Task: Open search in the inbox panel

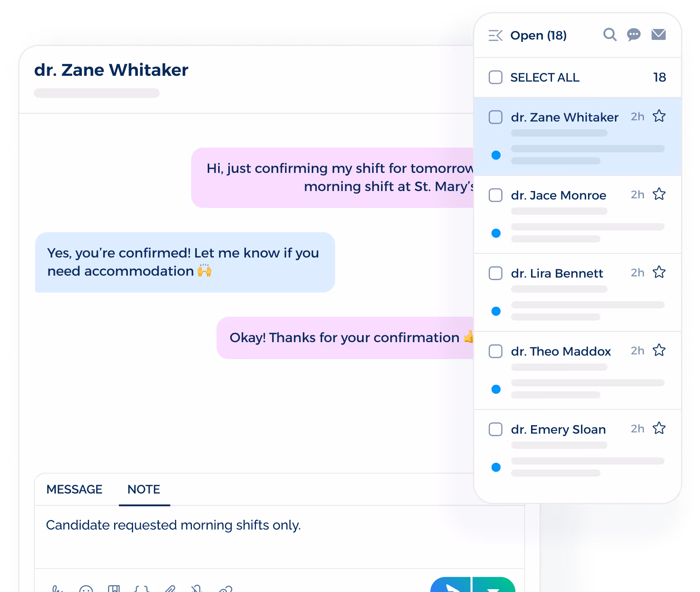Action: click(x=610, y=35)
